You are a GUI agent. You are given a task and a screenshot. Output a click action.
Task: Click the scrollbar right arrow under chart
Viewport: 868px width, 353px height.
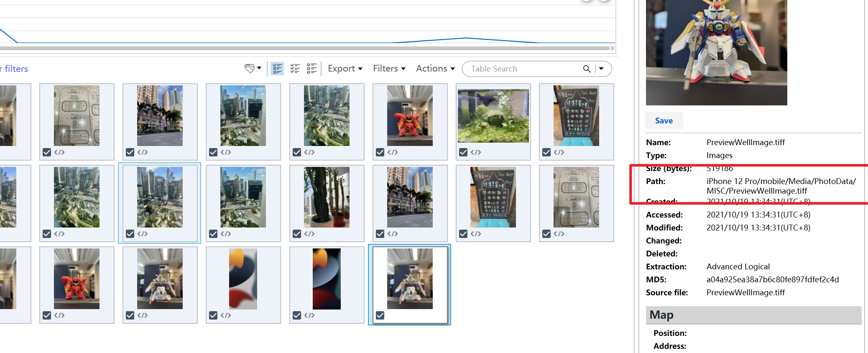[x=613, y=49]
